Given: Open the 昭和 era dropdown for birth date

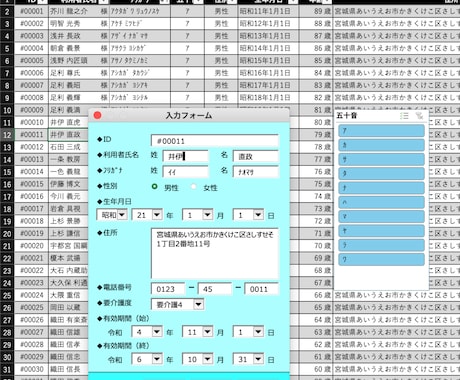Looking at the screenshot, I should point(122,215).
